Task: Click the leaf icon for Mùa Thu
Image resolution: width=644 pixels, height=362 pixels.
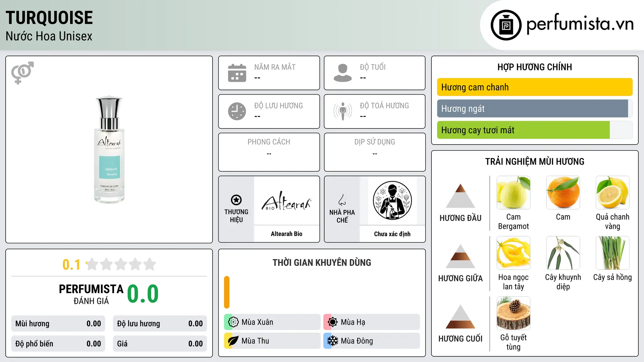Action: click(233, 341)
